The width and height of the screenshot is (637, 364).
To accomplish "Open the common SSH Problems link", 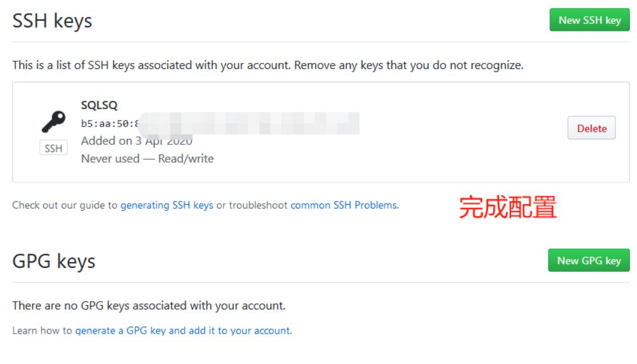I will (x=343, y=205).
